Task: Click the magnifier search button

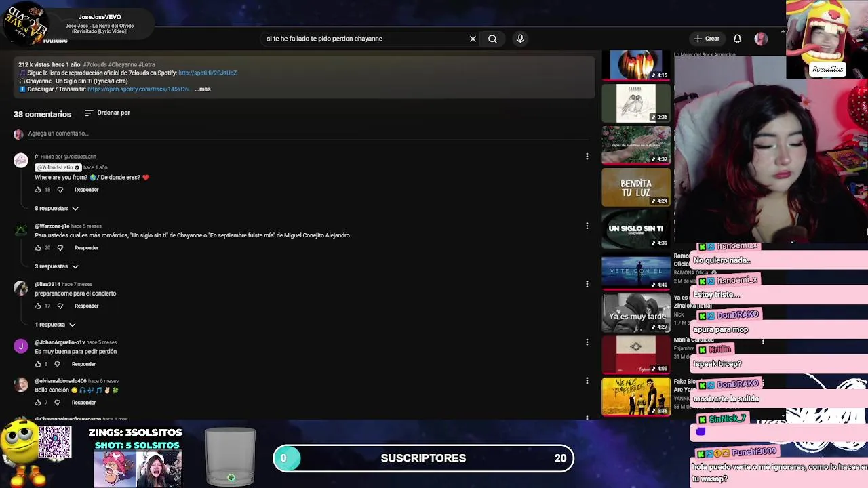Action: pyautogui.click(x=492, y=39)
